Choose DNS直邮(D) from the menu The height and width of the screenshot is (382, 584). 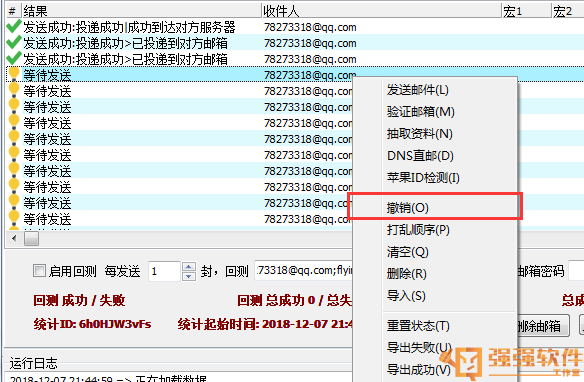tap(420, 156)
